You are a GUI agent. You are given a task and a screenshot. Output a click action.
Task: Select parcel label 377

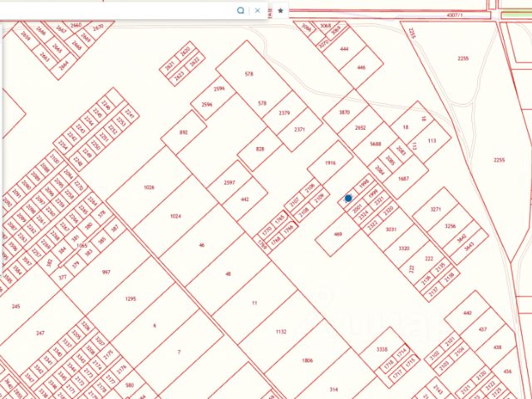pos(62,278)
